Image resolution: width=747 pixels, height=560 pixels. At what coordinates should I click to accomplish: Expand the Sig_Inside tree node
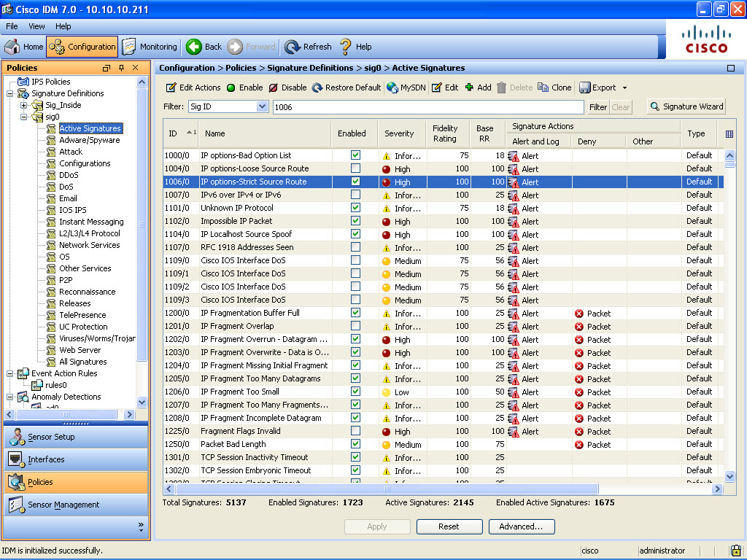click(23, 105)
